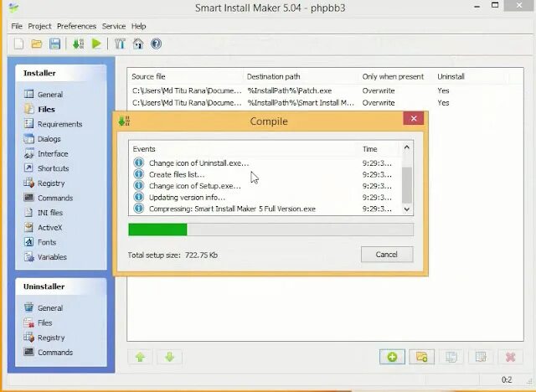
Task: Select the 'Smart Install M...' destination row
Action: pos(325,103)
